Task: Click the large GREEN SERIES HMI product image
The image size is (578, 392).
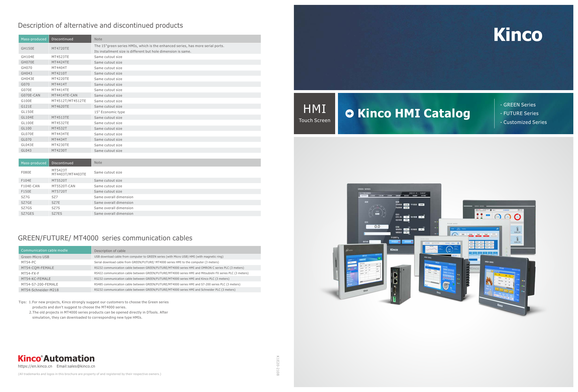Action: [x=394, y=218]
